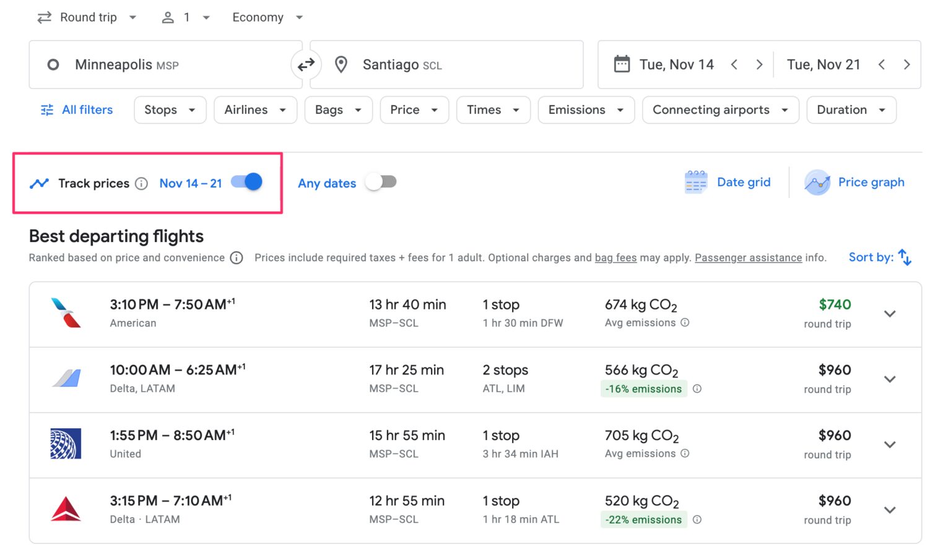
Task: Open the Economy cabin class menu
Action: pos(267,17)
